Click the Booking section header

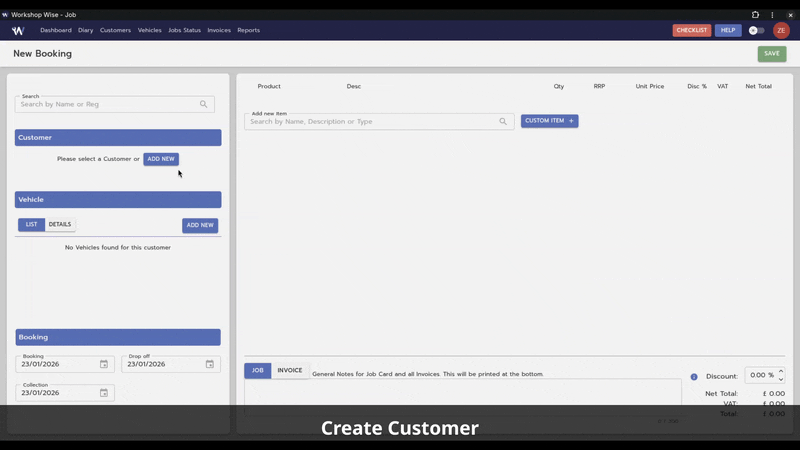tap(118, 337)
